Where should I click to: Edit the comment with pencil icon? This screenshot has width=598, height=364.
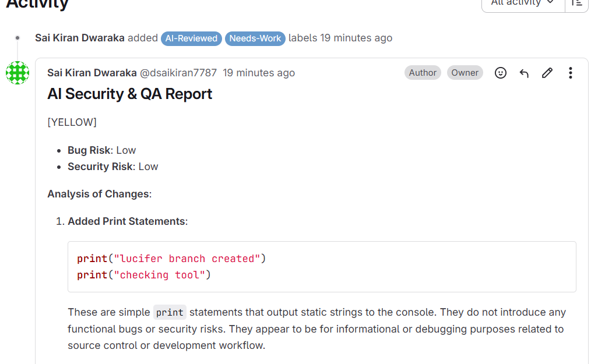pos(547,73)
